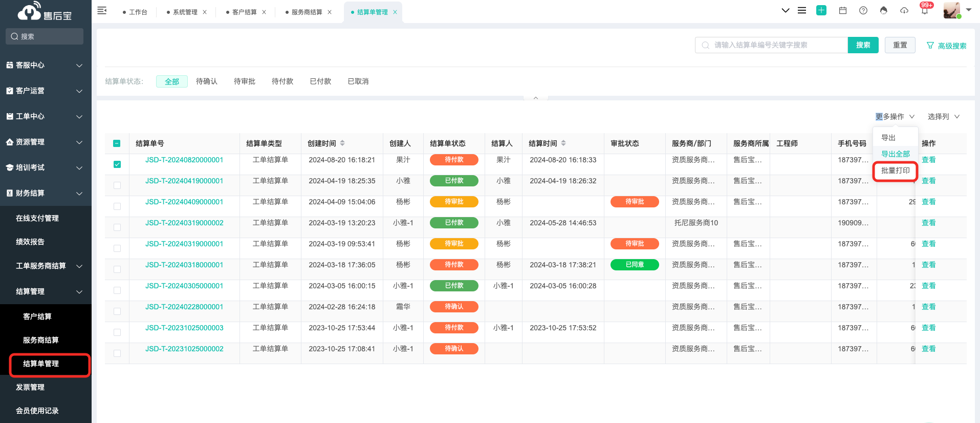Collapse 结算管理 submenu

[x=46, y=291]
